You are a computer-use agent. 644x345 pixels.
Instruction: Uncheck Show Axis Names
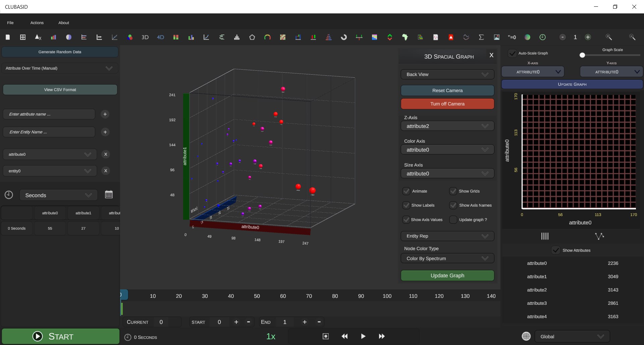tap(453, 205)
